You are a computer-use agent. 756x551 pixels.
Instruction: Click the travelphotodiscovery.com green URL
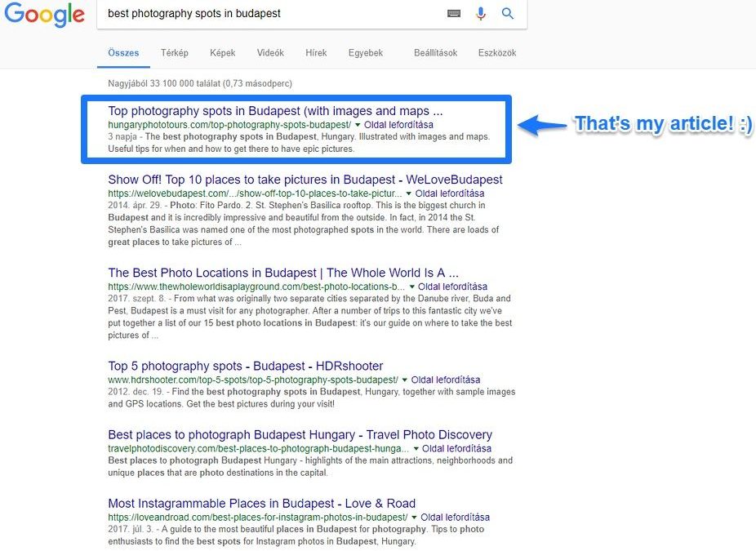pos(259,449)
